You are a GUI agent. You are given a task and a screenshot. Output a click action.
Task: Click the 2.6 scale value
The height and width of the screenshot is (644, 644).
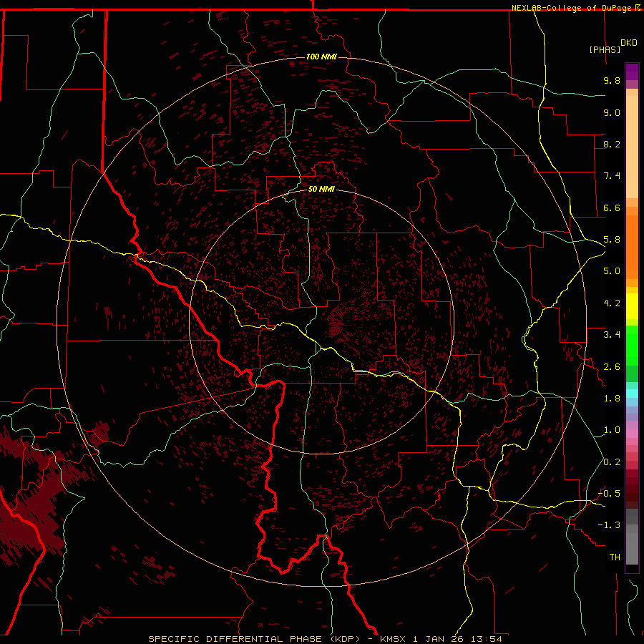(x=612, y=367)
